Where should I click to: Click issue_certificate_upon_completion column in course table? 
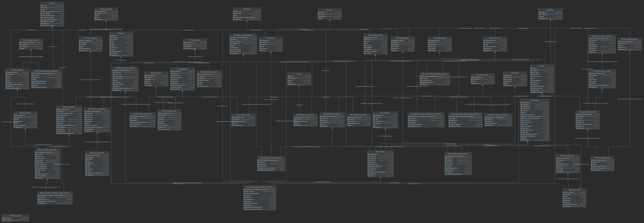[x=247, y=18]
